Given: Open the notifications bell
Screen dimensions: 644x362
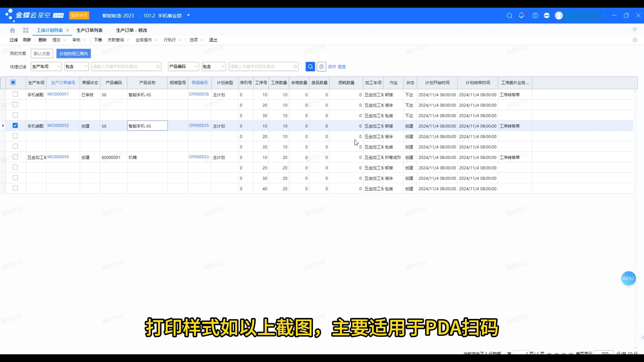Looking at the screenshot, I should tap(521, 15).
